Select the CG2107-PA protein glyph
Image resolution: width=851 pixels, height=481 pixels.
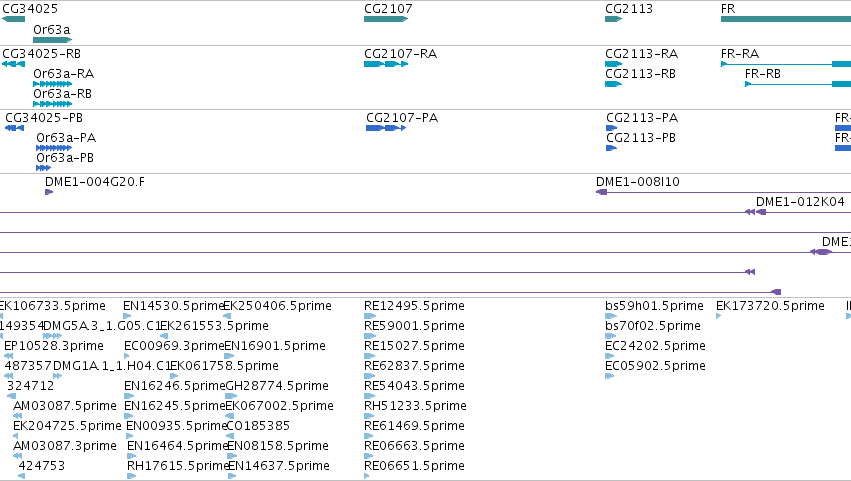click(386, 128)
